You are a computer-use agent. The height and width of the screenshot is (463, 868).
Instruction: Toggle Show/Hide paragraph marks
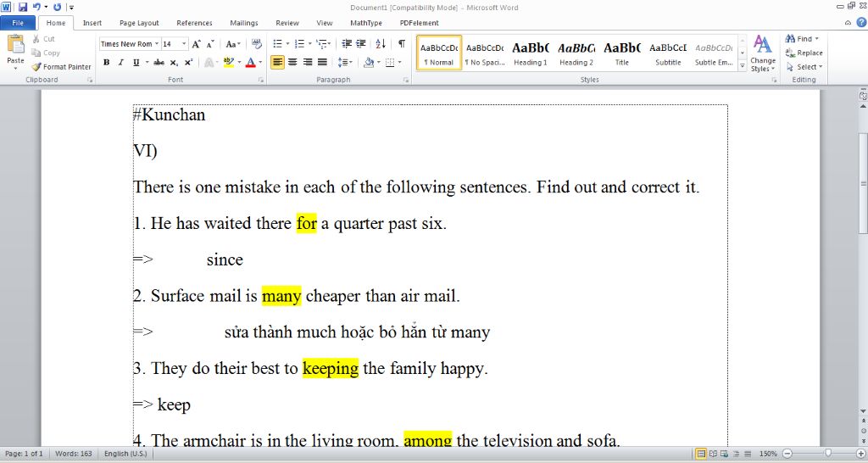(x=401, y=44)
